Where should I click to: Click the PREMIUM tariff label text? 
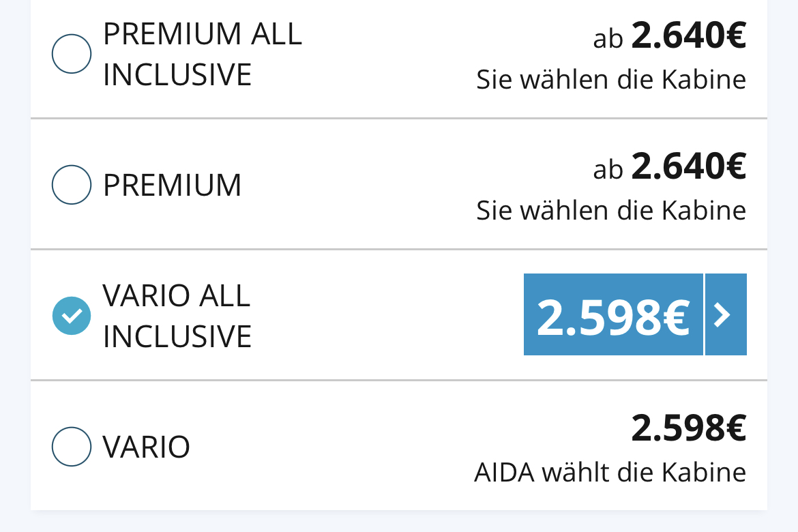(172, 185)
